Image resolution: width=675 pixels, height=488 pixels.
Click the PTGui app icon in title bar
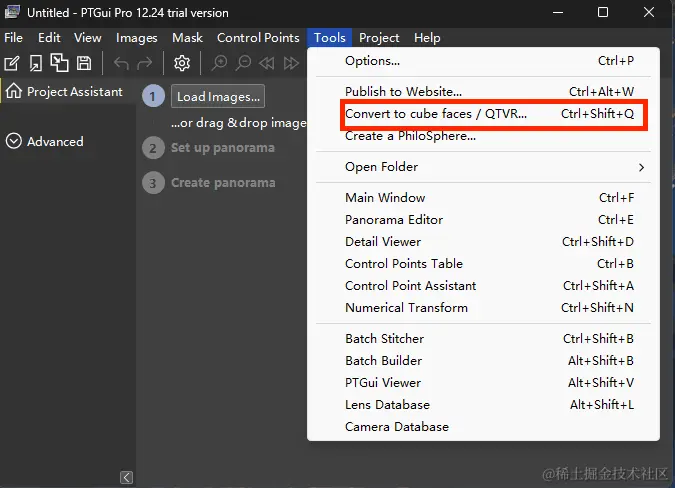coord(12,12)
